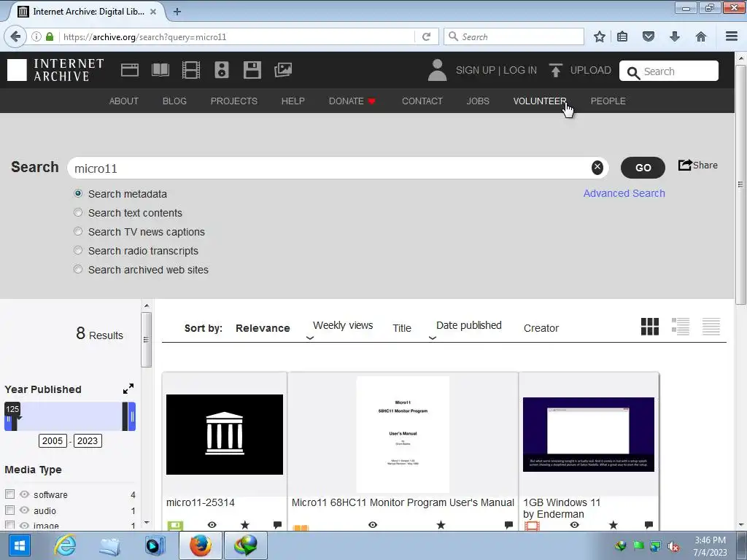Open the PROJECTS menu item
The image size is (747, 560).
click(234, 101)
